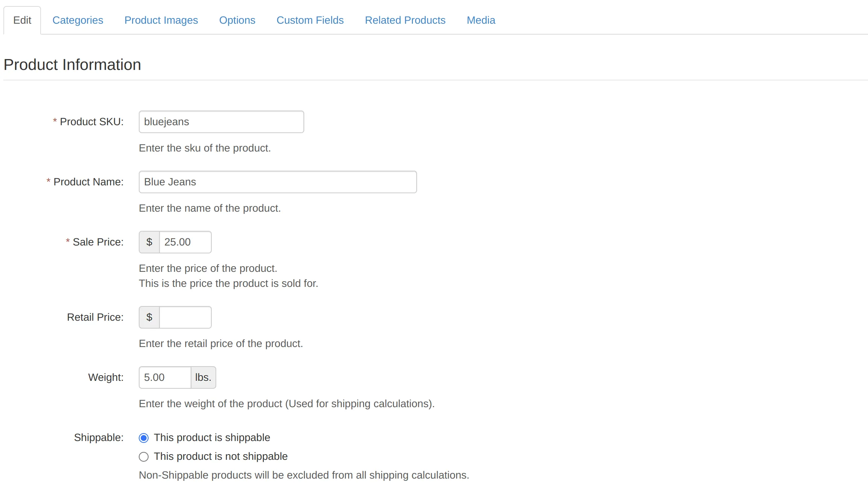
Task: Switch to the Categories tab
Action: coord(77,20)
